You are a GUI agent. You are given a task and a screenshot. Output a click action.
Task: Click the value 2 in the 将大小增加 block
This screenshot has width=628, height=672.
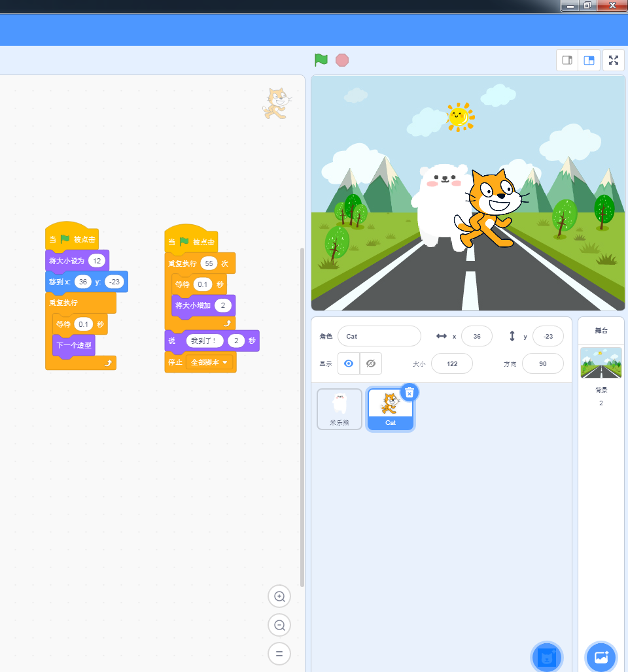222,305
